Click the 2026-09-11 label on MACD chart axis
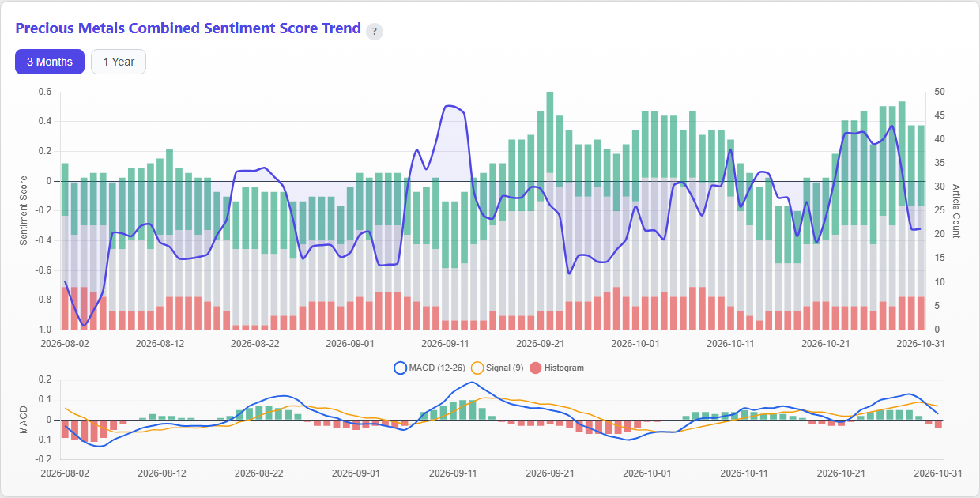Viewport: 980px width, 498px height. pos(453,473)
